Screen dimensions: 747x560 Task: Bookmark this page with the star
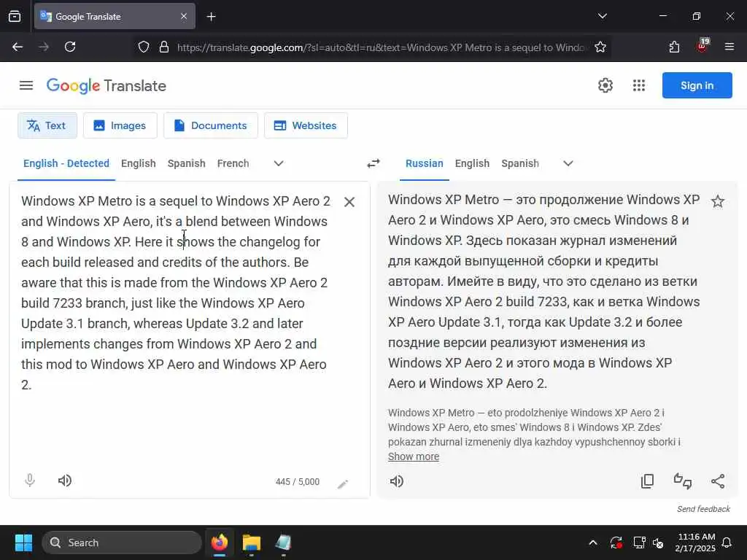point(600,47)
